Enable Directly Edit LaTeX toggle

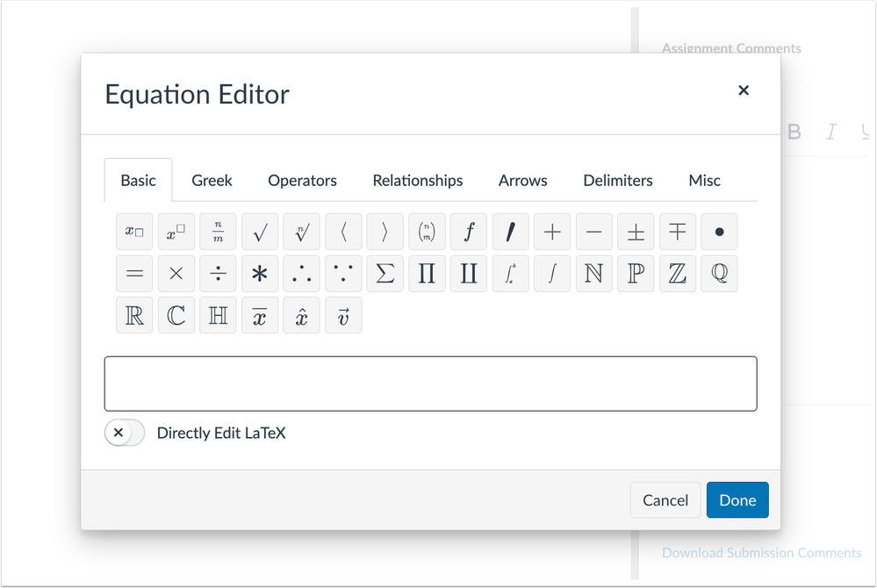click(124, 433)
